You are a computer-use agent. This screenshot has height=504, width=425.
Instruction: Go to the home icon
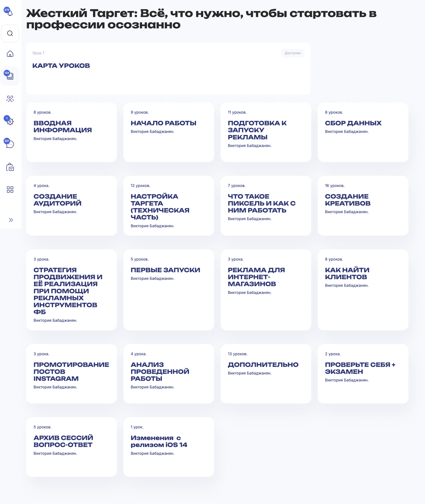click(x=10, y=53)
